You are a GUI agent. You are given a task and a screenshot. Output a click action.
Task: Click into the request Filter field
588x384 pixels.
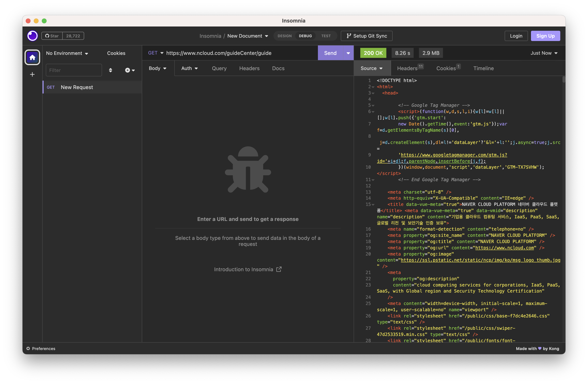(74, 70)
